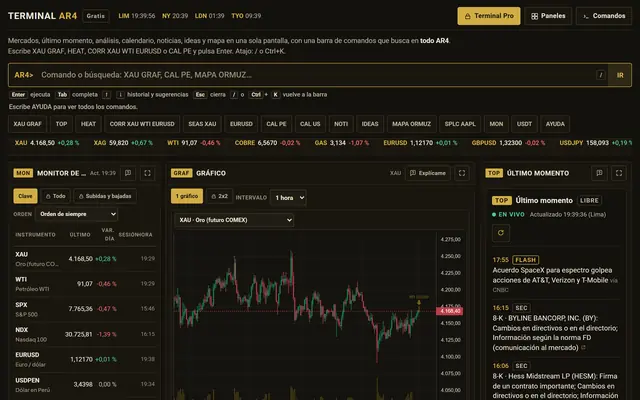
Task: Click the LIBRE badge
Action: (x=589, y=200)
